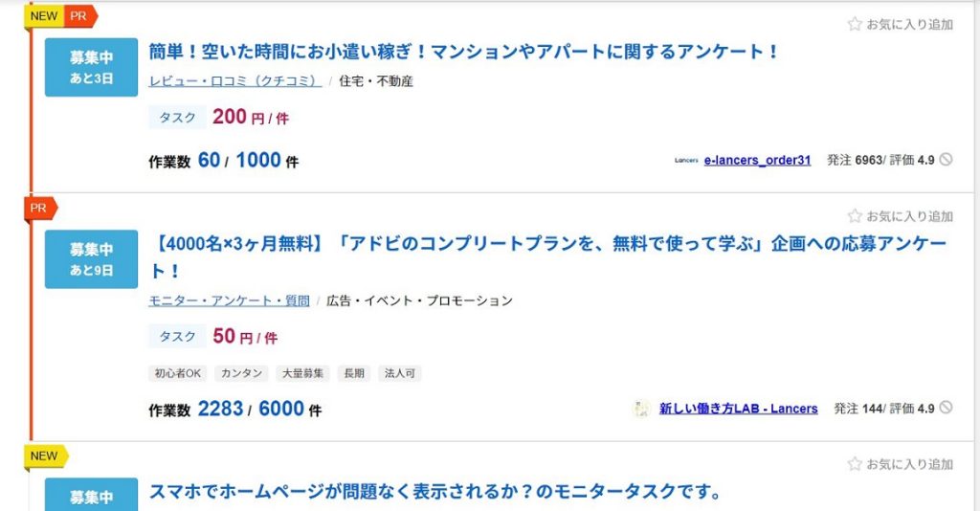Open the アドビのコンプリートプラン survey job title

[548, 256]
